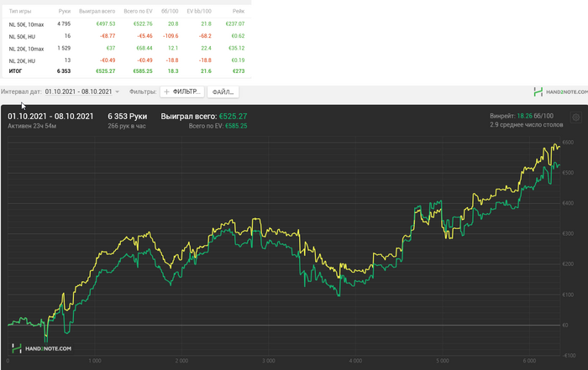The width and height of the screenshot is (588, 370).
Task: Expand the date interval dropdown arrow
Action: [x=117, y=91]
